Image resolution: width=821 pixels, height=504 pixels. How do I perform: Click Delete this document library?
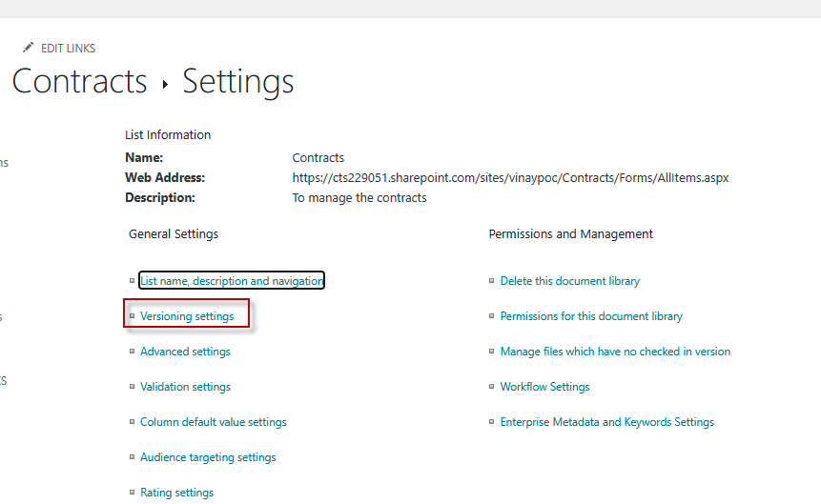569,281
